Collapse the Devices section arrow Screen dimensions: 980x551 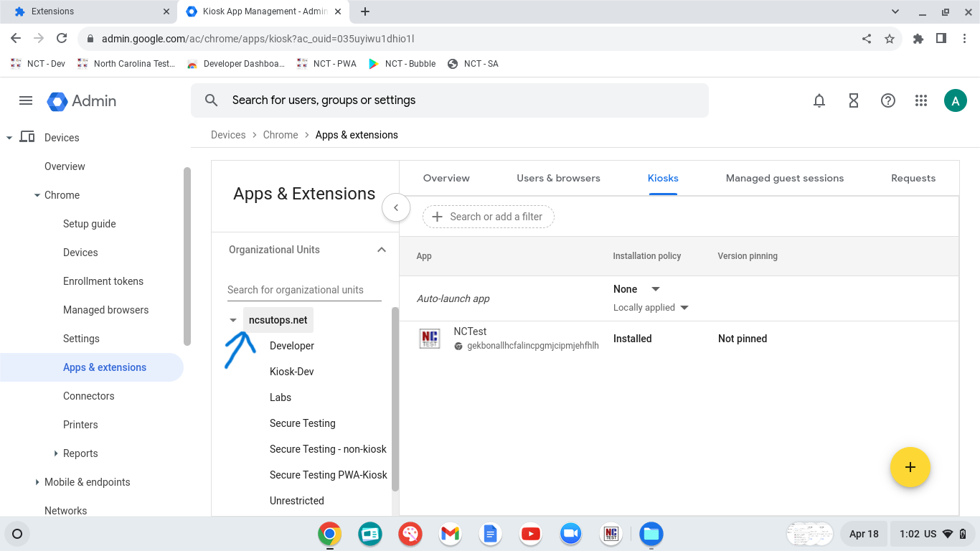(9, 138)
